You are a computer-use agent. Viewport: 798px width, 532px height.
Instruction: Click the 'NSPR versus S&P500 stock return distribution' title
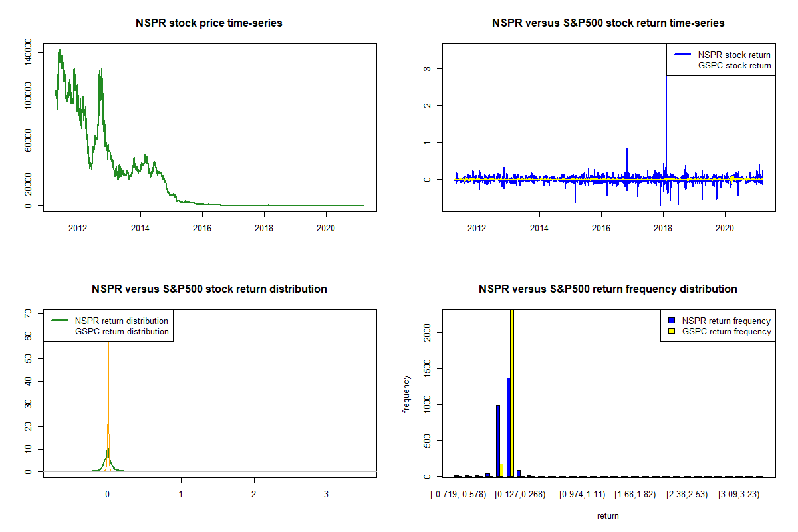tap(209, 289)
